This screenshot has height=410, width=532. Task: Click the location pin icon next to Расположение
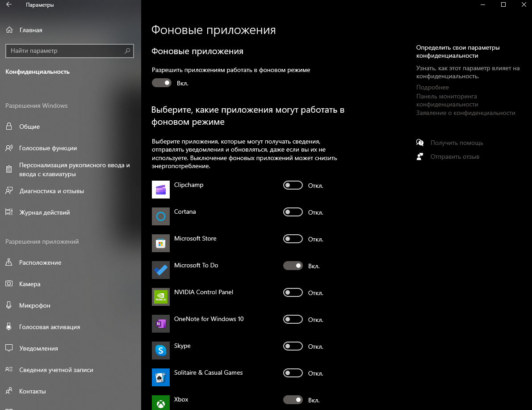pos(9,262)
